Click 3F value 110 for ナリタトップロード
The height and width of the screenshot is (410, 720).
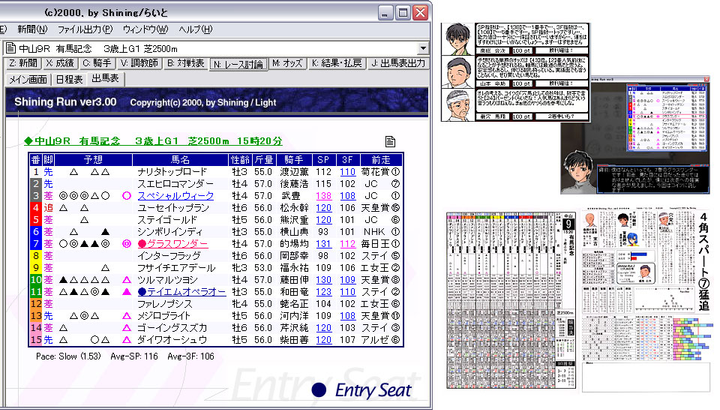(348, 172)
